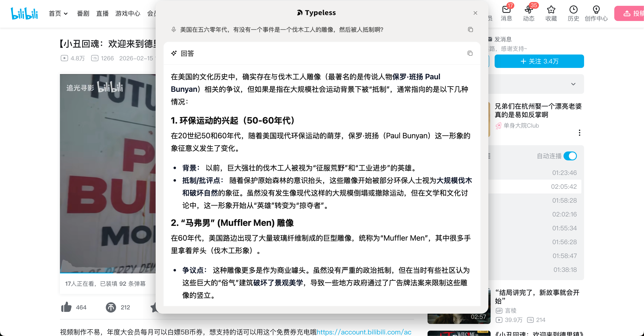This screenshot has height=336, width=644.
Task: Open the 直播 navigation item
Action: click(x=102, y=13)
